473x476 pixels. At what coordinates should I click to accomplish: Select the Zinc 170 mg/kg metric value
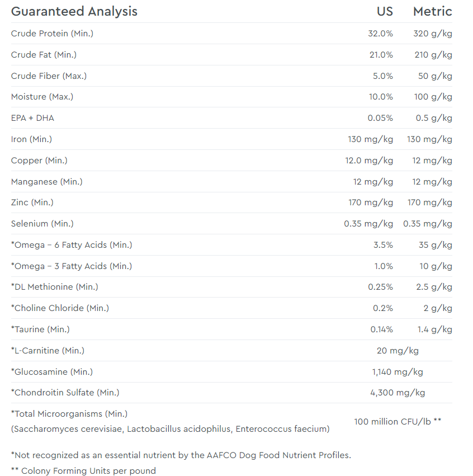(429, 202)
